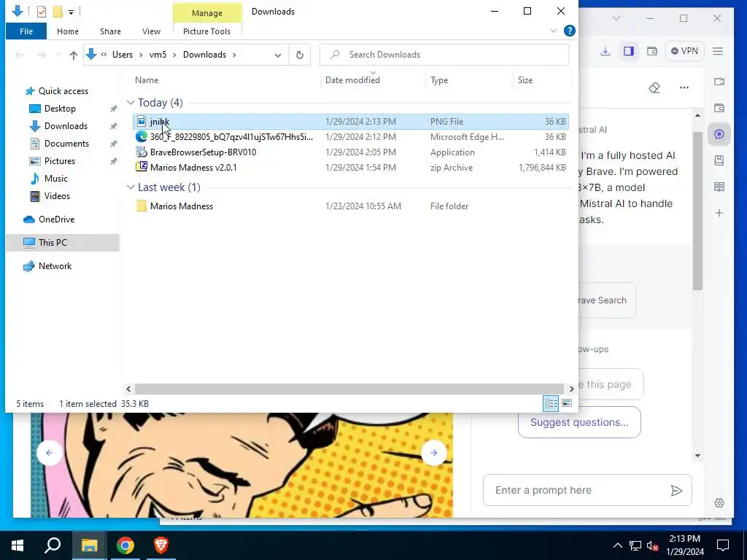This screenshot has width=747, height=560.
Task: Open Downloads in the navigation pane
Action: [66, 126]
